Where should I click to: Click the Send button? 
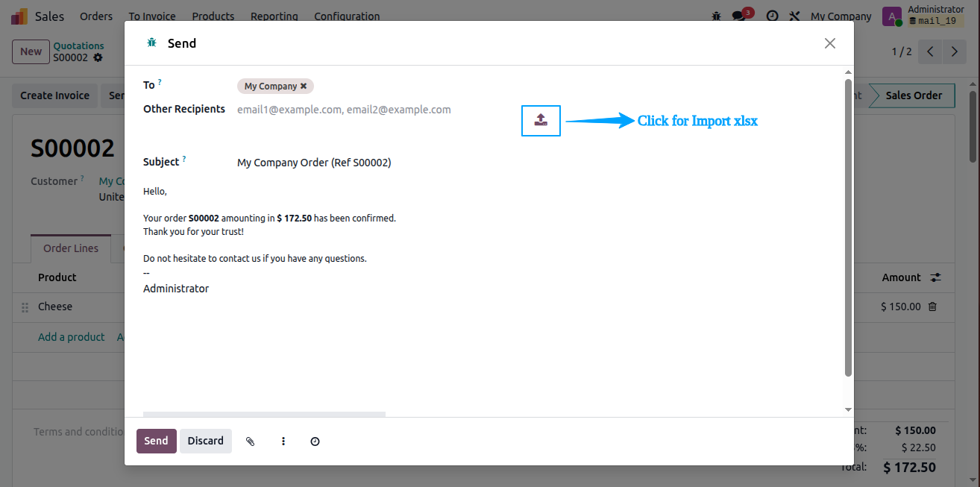156,441
